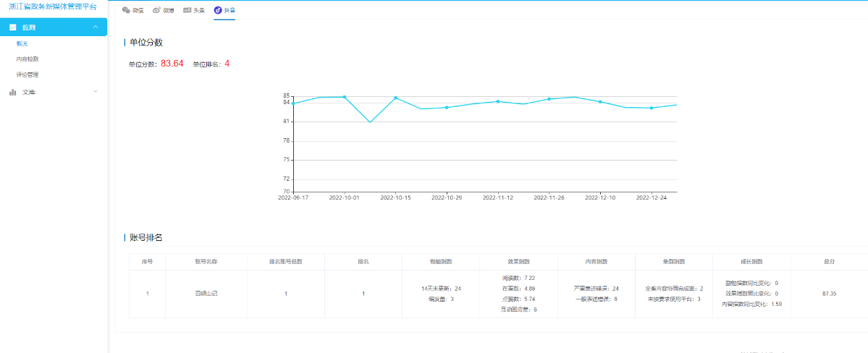Click the bar-chart icon beside 文库

(x=13, y=92)
